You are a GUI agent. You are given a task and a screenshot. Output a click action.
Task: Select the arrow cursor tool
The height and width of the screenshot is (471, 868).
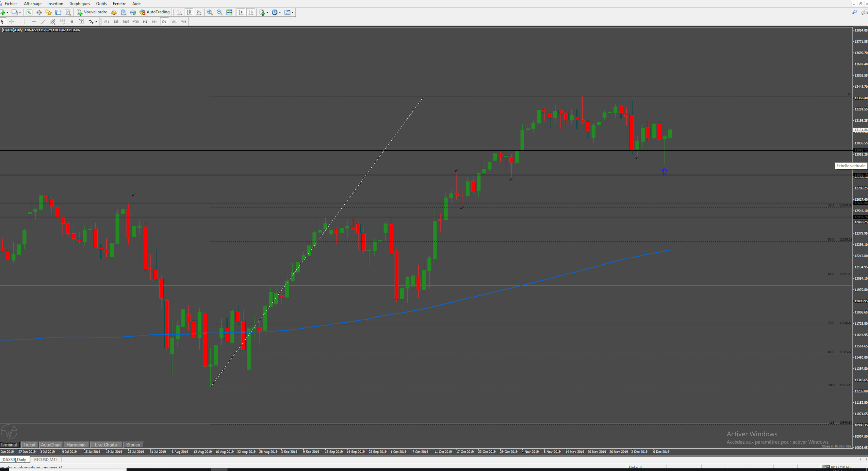2,22
